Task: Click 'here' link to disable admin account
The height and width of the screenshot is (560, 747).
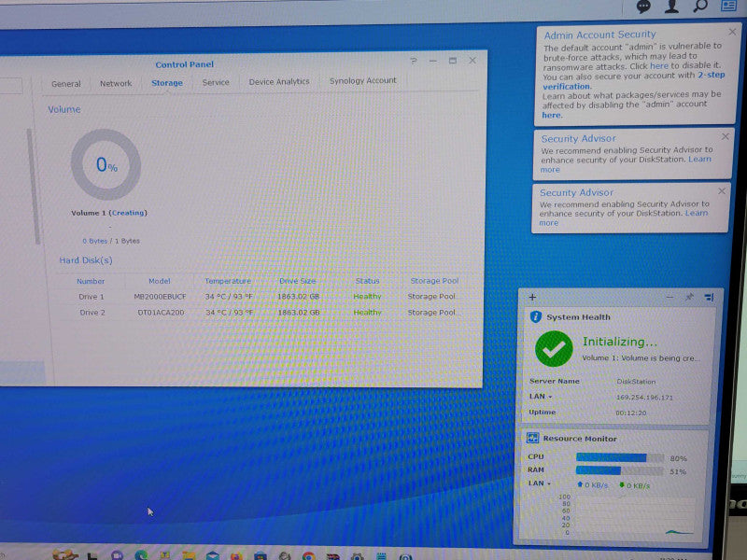Action: (659, 65)
